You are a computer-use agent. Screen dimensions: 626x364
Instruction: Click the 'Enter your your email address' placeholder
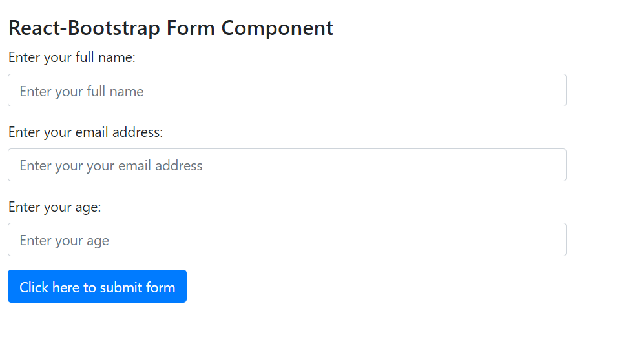pos(111,166)
